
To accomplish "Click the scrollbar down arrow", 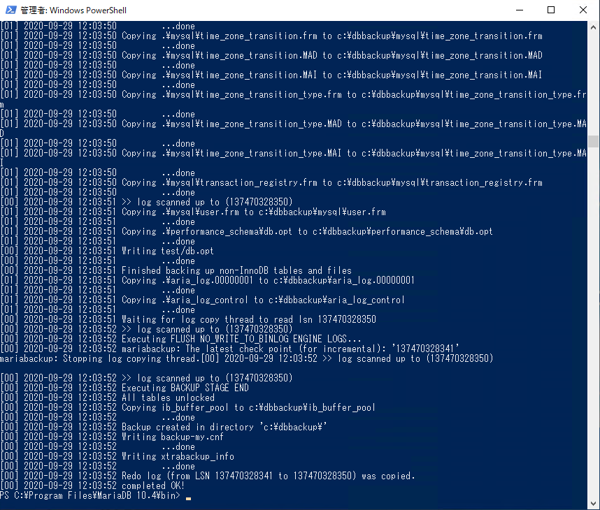I will tap(593, 503).
